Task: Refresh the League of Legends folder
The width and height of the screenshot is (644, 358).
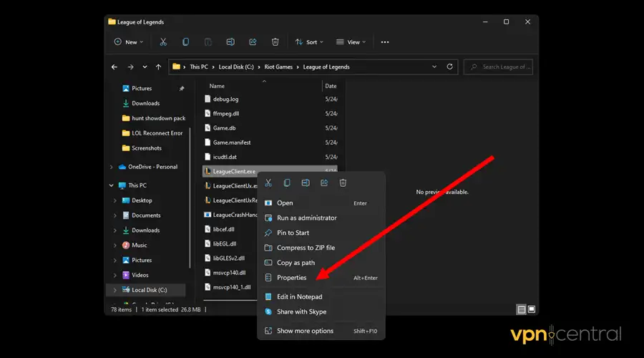Action: 450,67
